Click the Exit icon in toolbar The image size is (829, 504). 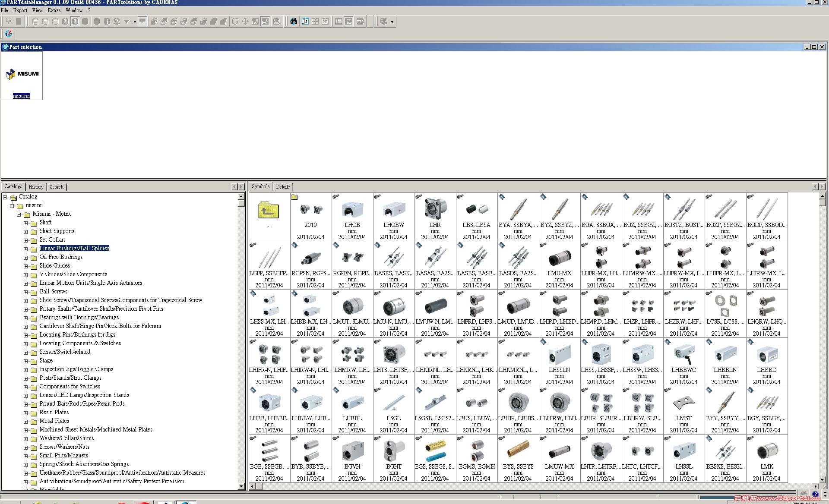point(9,34)
